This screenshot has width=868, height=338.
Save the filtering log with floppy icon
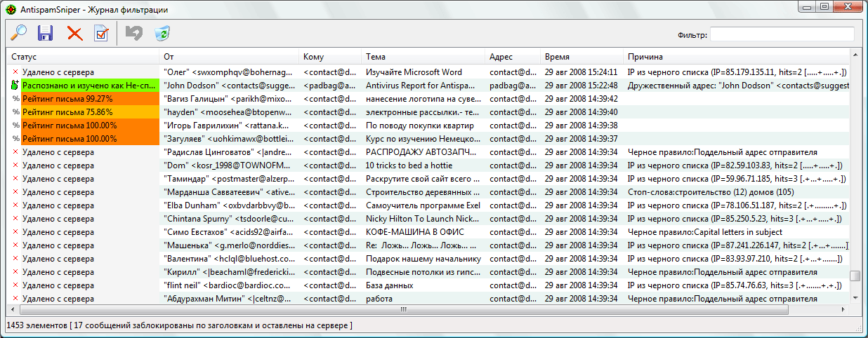pyautogui.click(x=46, y=33)
